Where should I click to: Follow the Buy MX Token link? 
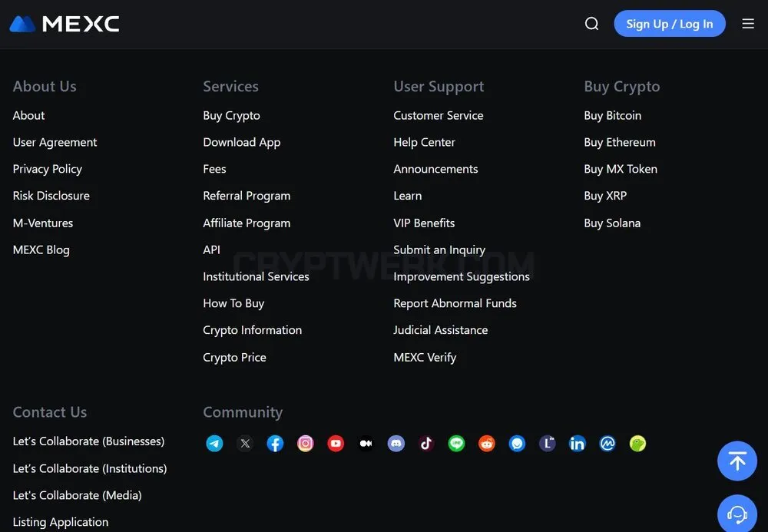click(621, 170)
